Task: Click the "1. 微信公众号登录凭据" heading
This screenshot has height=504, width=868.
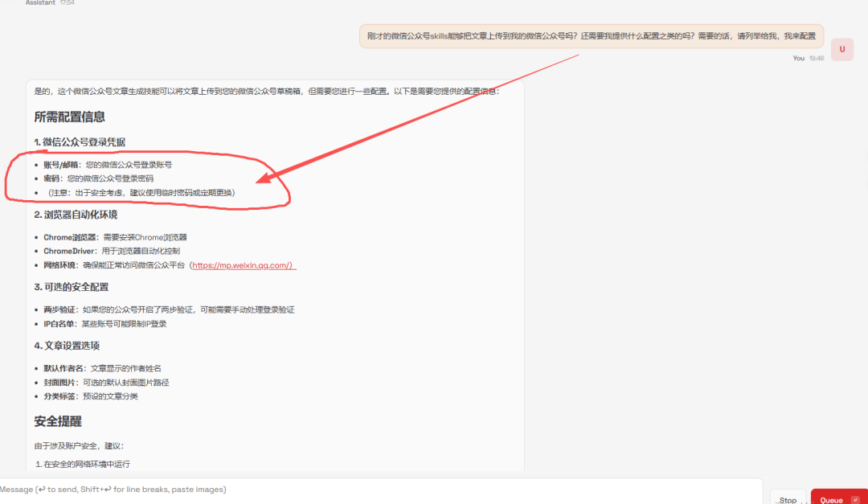Action: coord(79,142)
